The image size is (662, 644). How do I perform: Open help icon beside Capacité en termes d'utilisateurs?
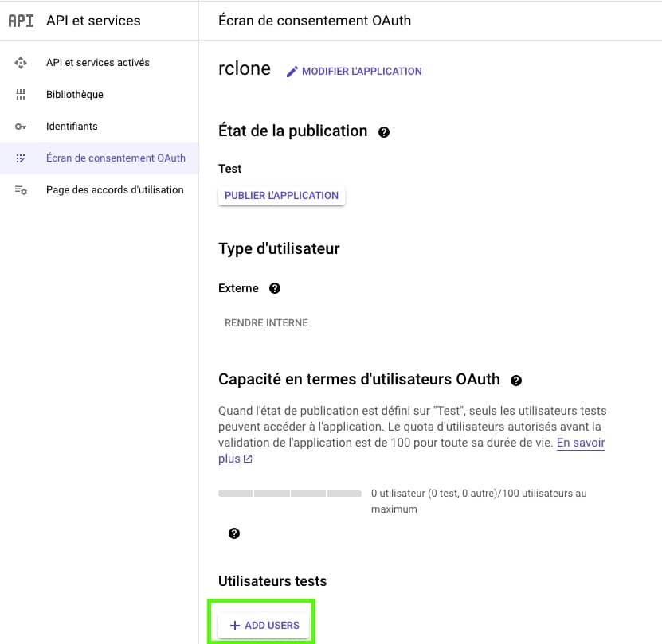pos(516,381)
